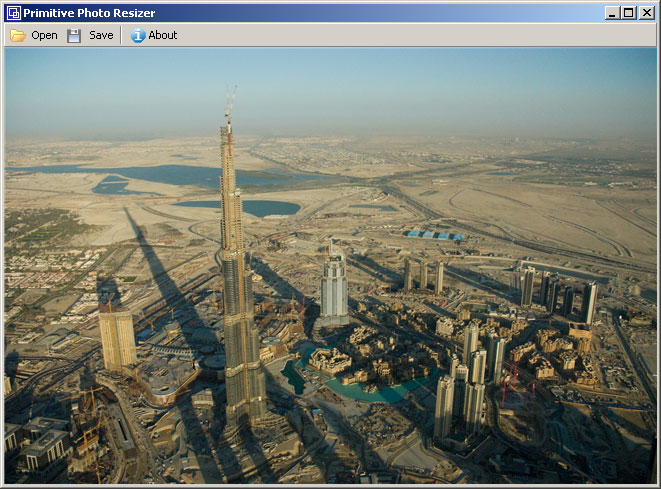Click the Primitive Photo Resizer app icon

click(x=13, y=13)
